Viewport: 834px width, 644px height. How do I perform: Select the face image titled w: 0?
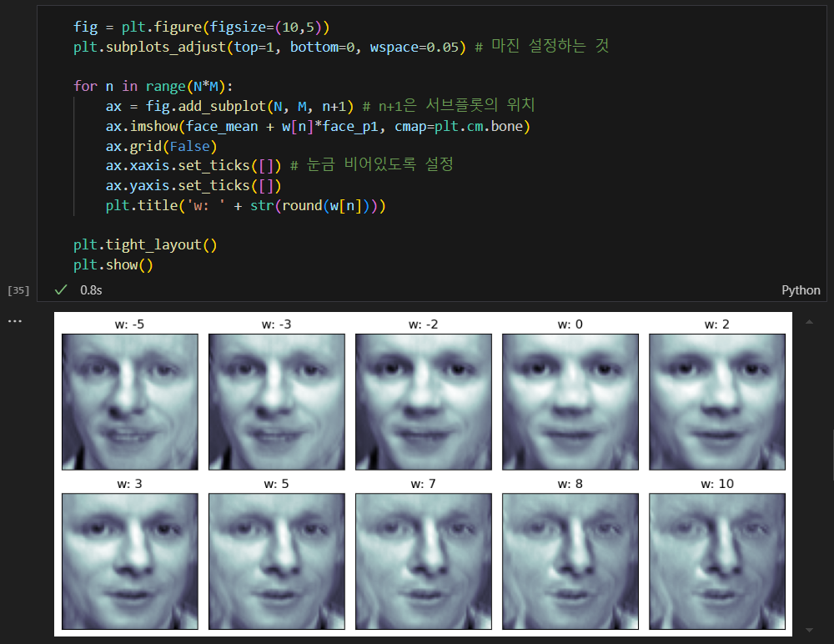(x=570, y=402)
